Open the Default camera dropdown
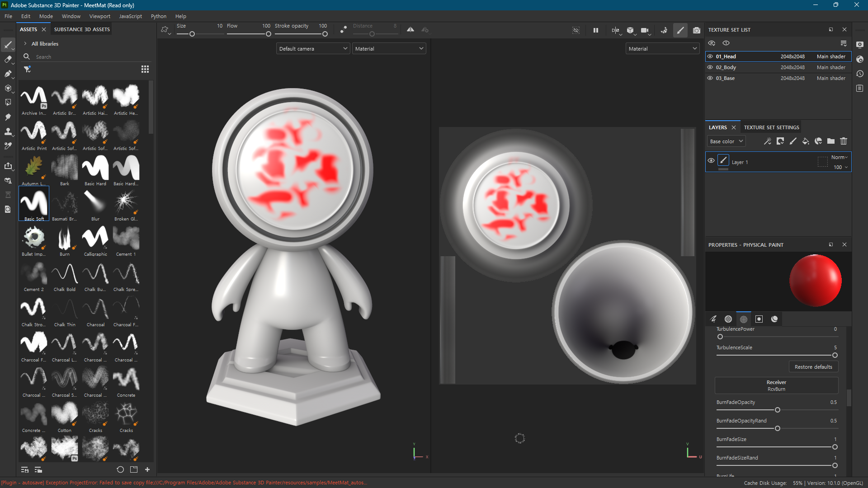 pos(313,49)
